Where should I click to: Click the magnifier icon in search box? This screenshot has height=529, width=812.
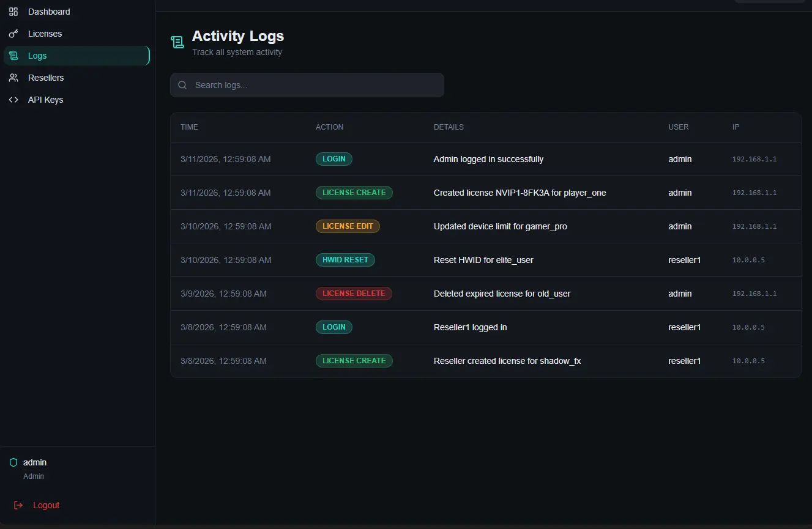tap(182, 85)
